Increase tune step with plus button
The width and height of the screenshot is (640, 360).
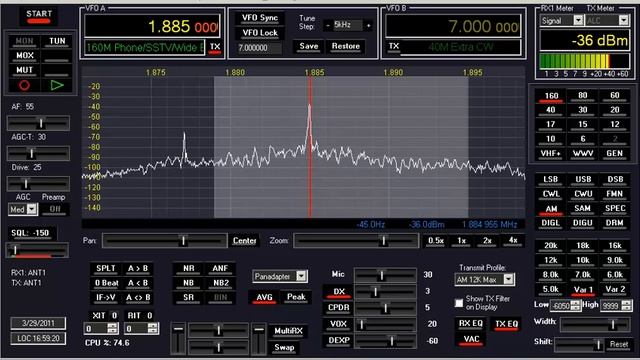tap(369, 25)
